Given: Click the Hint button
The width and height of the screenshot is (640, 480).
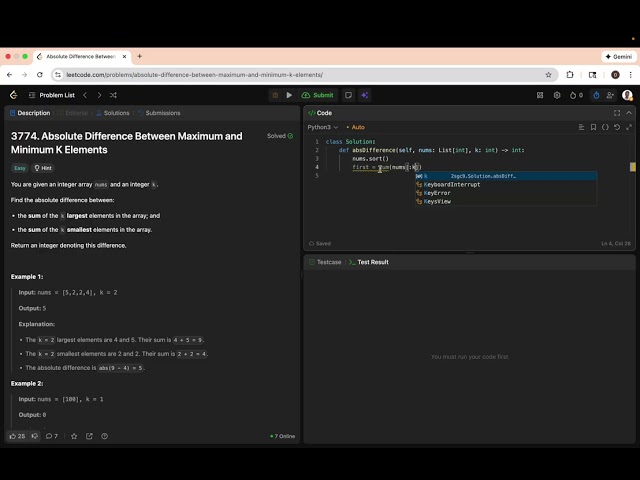Looking at the screenshot, I should pyautogui.click(x=43, y=168).
